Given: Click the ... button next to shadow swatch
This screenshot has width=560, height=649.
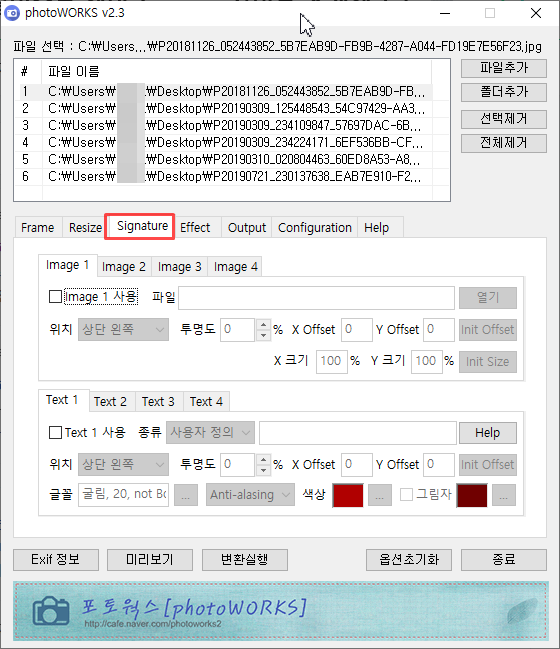Looking at the screenshot, I should [504, 495].
